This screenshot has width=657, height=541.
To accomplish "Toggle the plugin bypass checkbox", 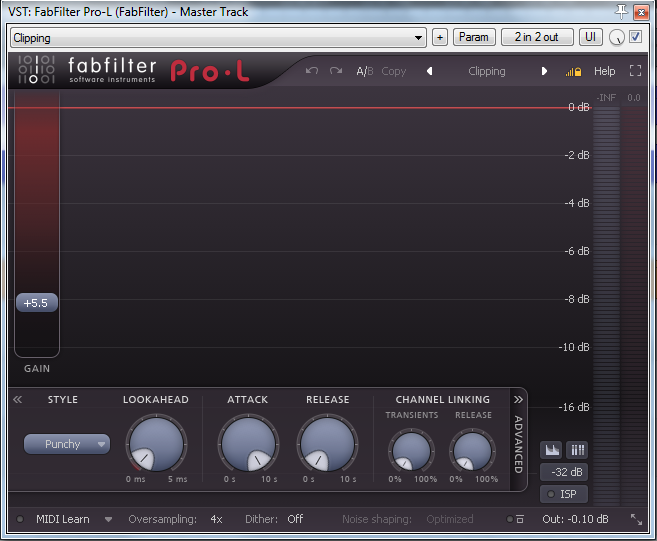I will coord(635,37).
